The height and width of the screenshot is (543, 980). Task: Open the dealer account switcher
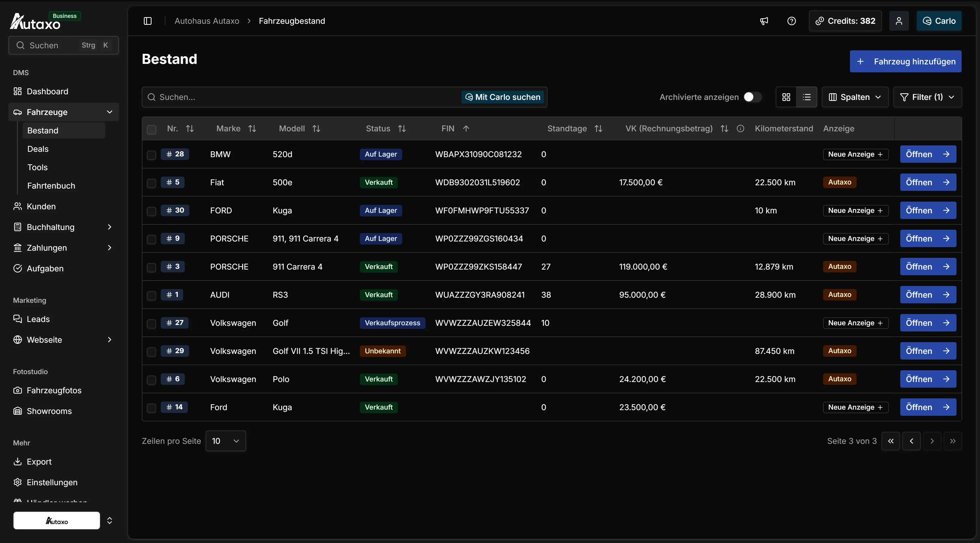coord(63,521)
